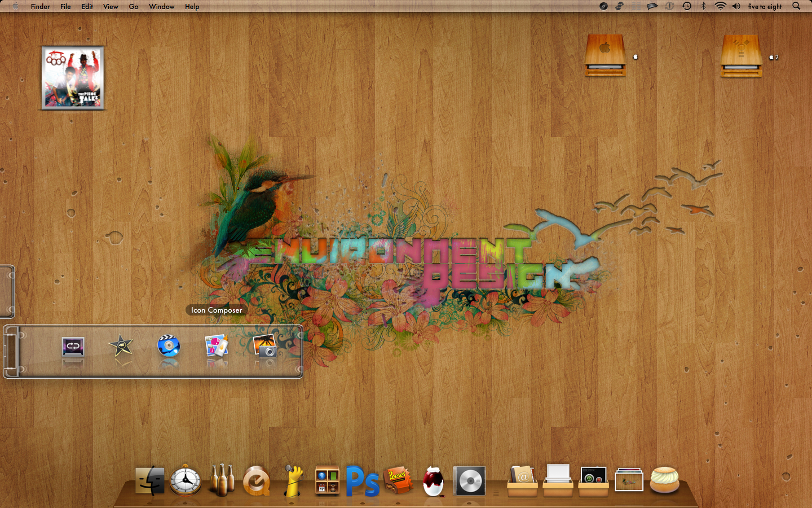812x508 pixels.
Task: Open the beer bottles dock icon
Action: (x=222, y=480)
